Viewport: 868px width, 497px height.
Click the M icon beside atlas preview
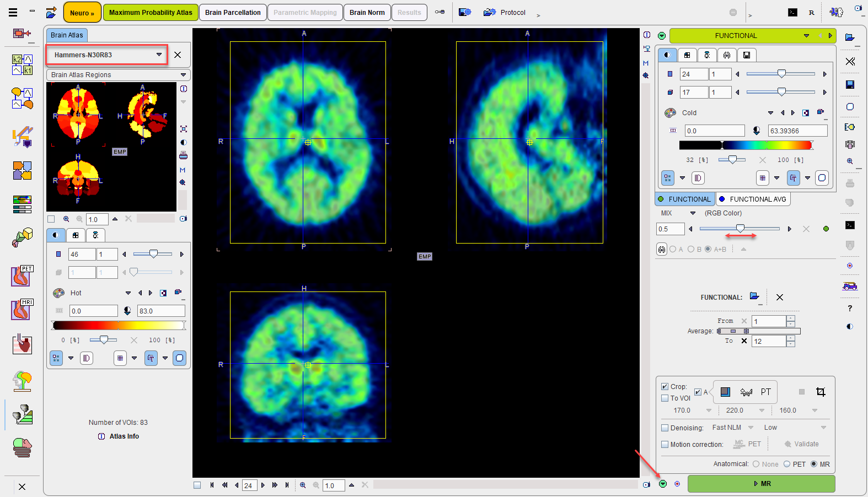tap(183, 170)
